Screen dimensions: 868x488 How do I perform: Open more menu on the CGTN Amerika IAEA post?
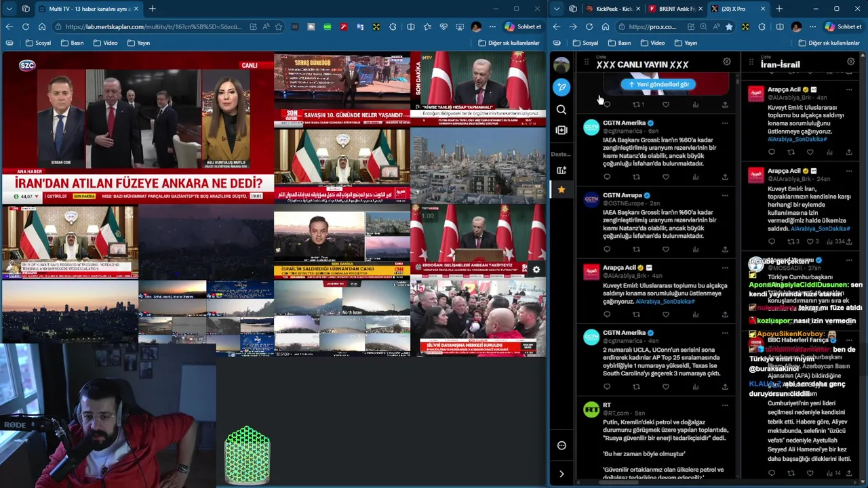point(725,123)
